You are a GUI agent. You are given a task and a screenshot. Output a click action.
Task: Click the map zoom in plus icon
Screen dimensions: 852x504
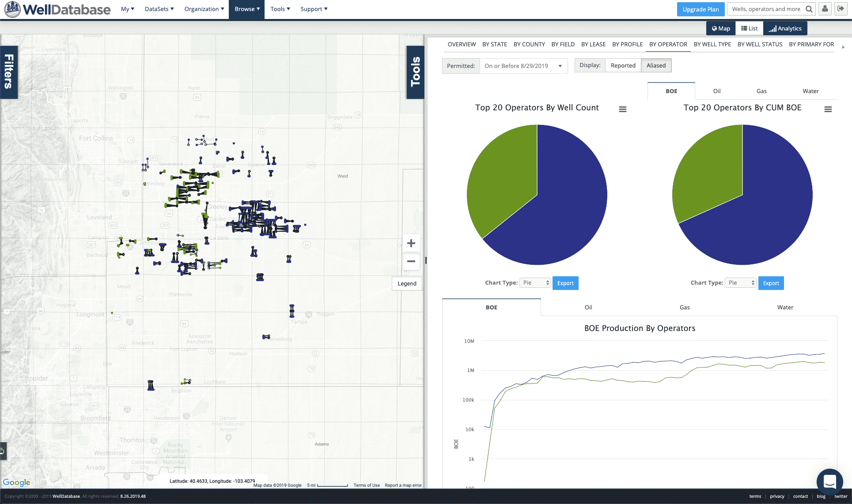[x=411, y=243]
